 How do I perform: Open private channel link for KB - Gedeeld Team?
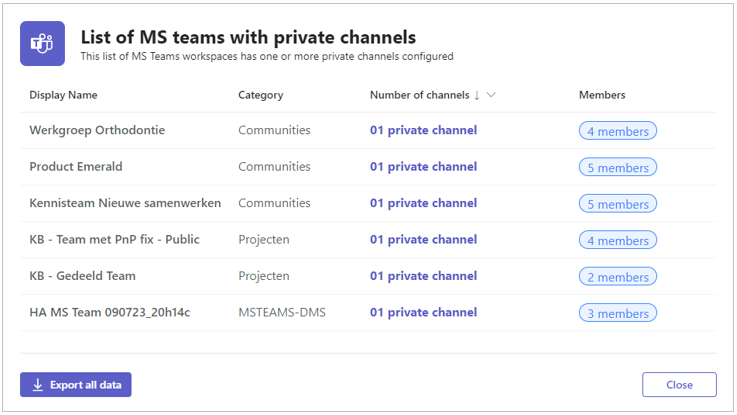[x=423, y=276]
